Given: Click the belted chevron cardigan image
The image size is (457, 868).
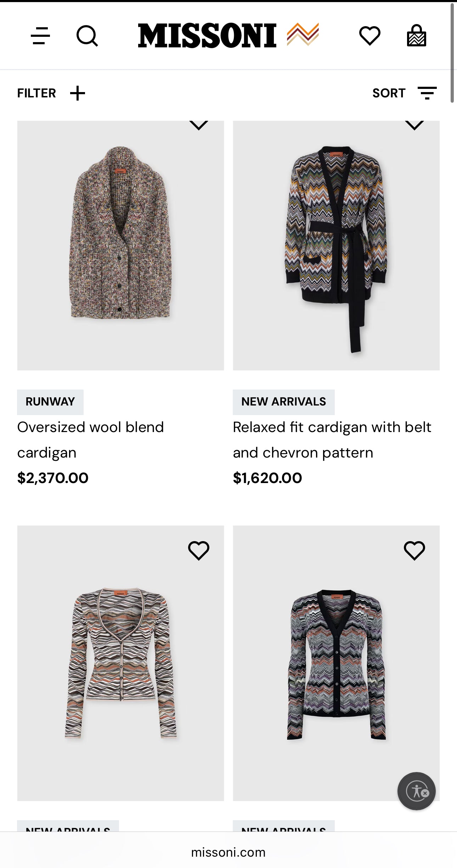Looking at the screenshot, I should pos(336,248).
